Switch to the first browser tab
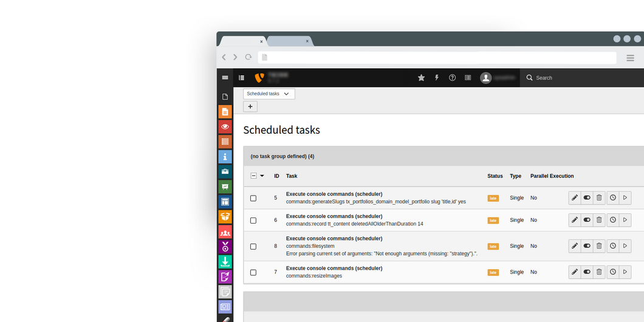644x322 pixels. 242,41
